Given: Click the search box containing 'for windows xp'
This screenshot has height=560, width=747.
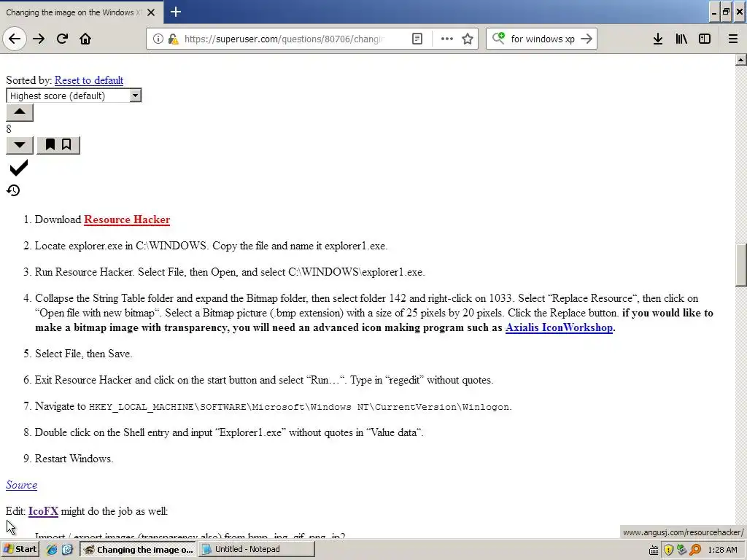Looking at the screenshot, I should pyautogui.click(x=543, y=39).
